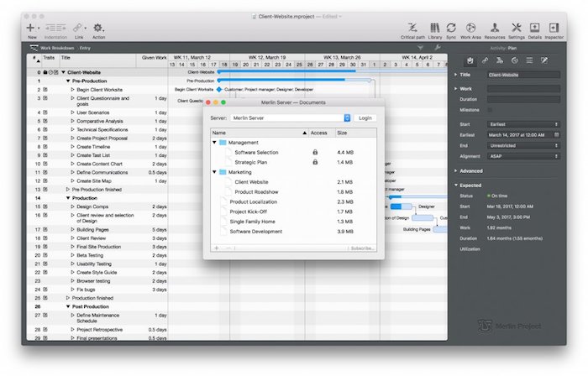The width and height of the screenshot is (588, 376).
Task: Click the filter funnel icon
Action: (x=420, y=48)
